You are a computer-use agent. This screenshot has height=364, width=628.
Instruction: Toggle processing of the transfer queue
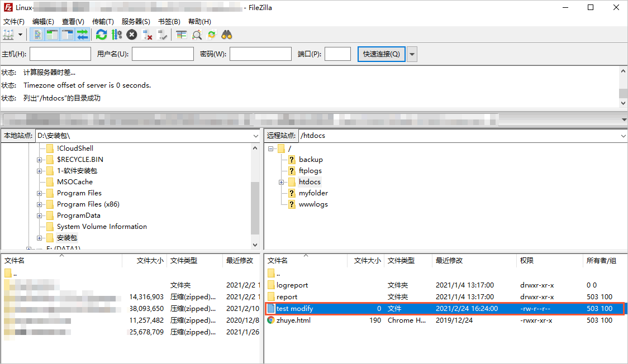[x=117, y=35]
